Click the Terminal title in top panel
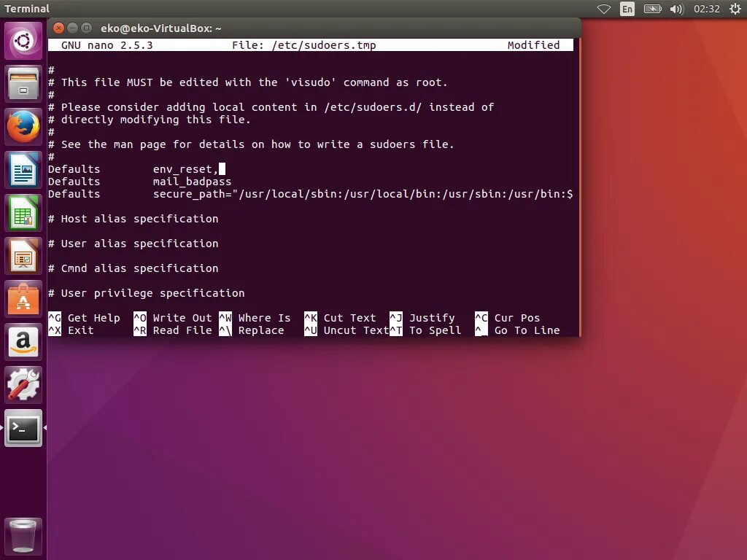This screenshot has width=747, height=560. (27, 9)
